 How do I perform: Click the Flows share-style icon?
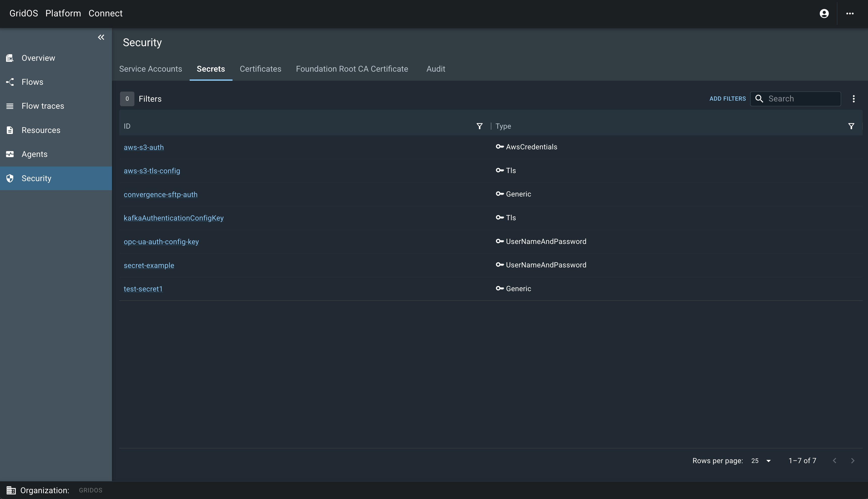coord(10,82)
